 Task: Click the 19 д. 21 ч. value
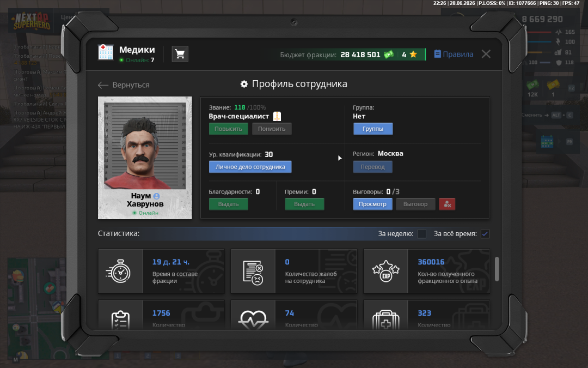pyautogui.click(x=170, y=262)
